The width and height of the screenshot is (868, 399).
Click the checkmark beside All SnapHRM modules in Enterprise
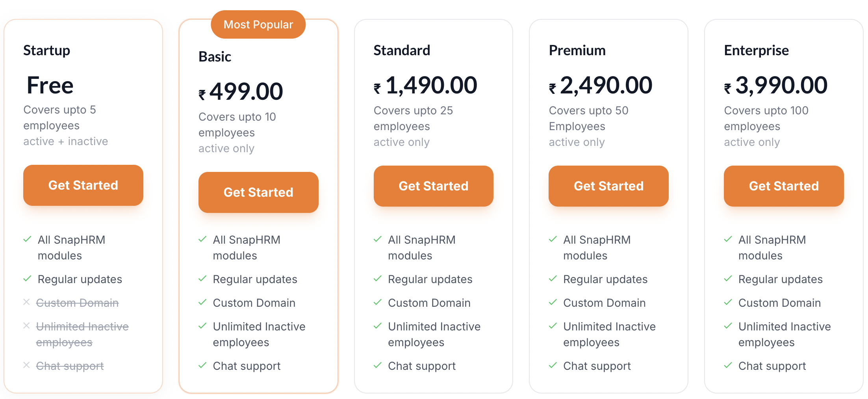pos(728,239)
